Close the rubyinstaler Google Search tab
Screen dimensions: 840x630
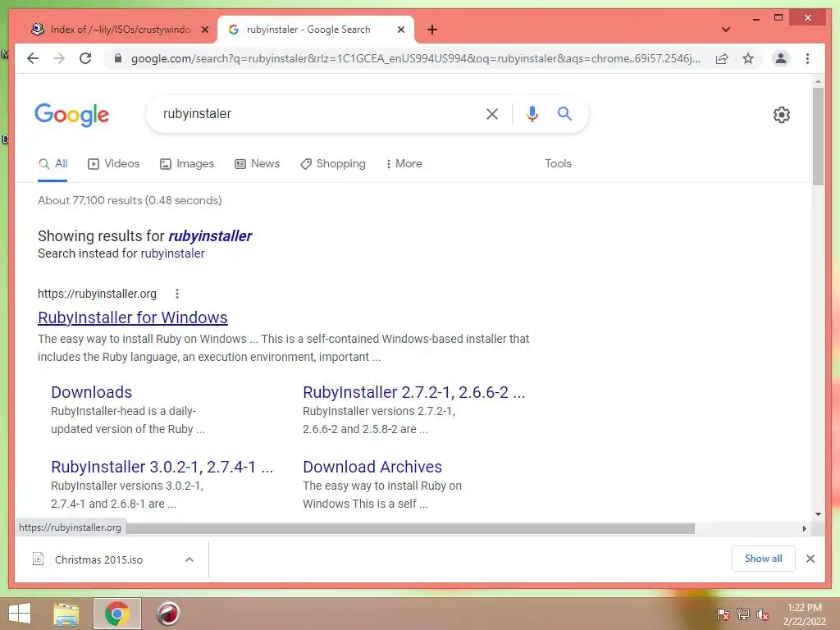pos(400,30)
